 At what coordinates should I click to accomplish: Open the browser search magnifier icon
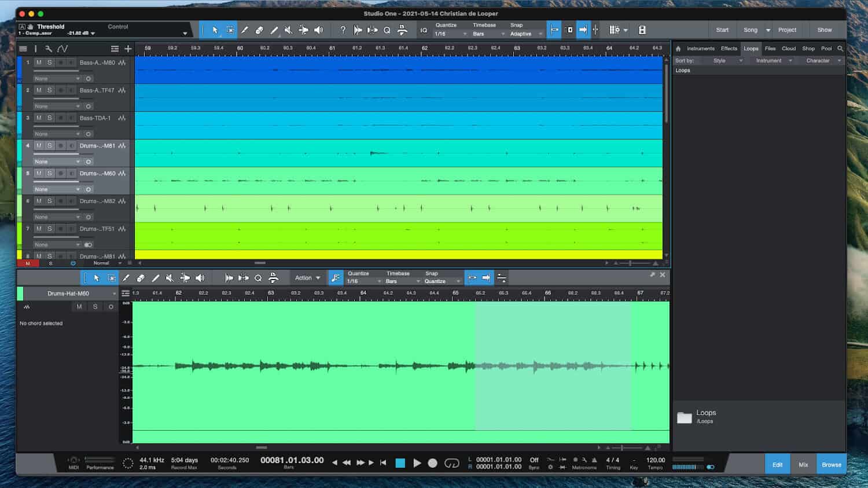click(x=840, y=49)
